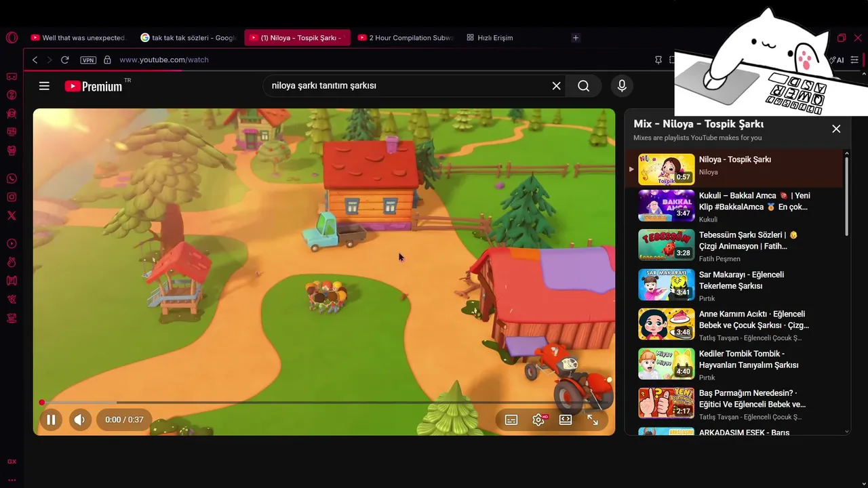Screen dimensions: 868x488
Task: Reload the current YouTube page
Action: (65, 60)
